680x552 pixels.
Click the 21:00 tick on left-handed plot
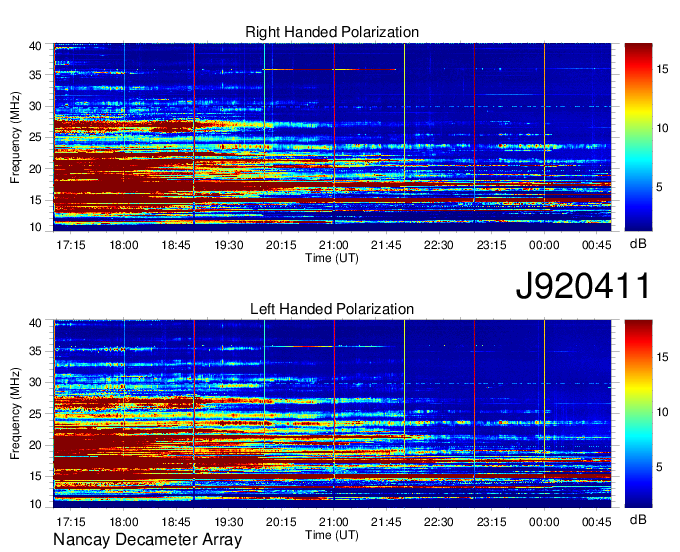(333, 522)
